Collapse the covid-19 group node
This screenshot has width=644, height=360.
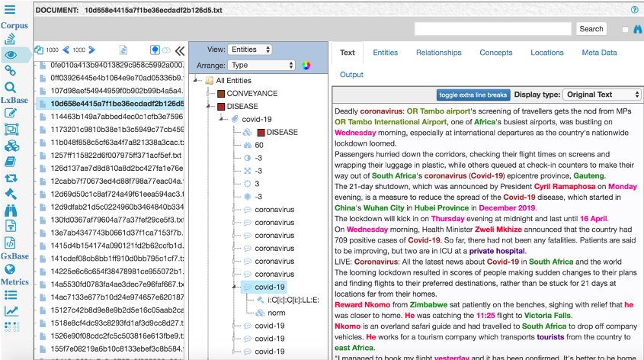point(222,119)
